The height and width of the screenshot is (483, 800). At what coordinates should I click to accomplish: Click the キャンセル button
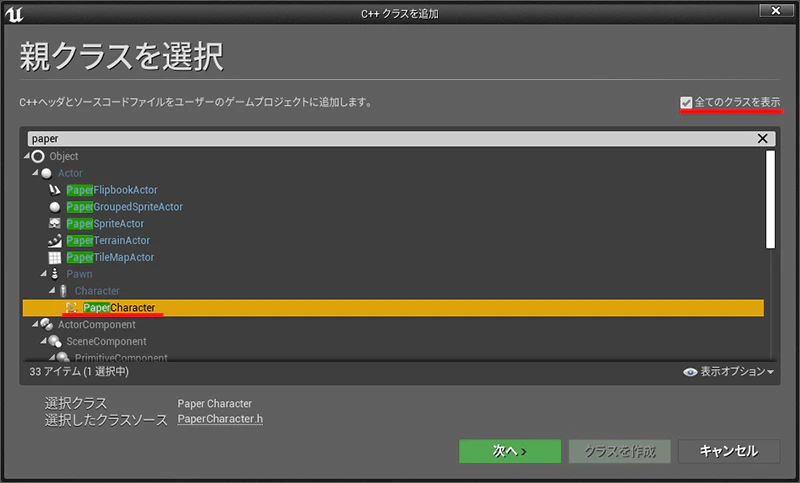coord(729,451)
